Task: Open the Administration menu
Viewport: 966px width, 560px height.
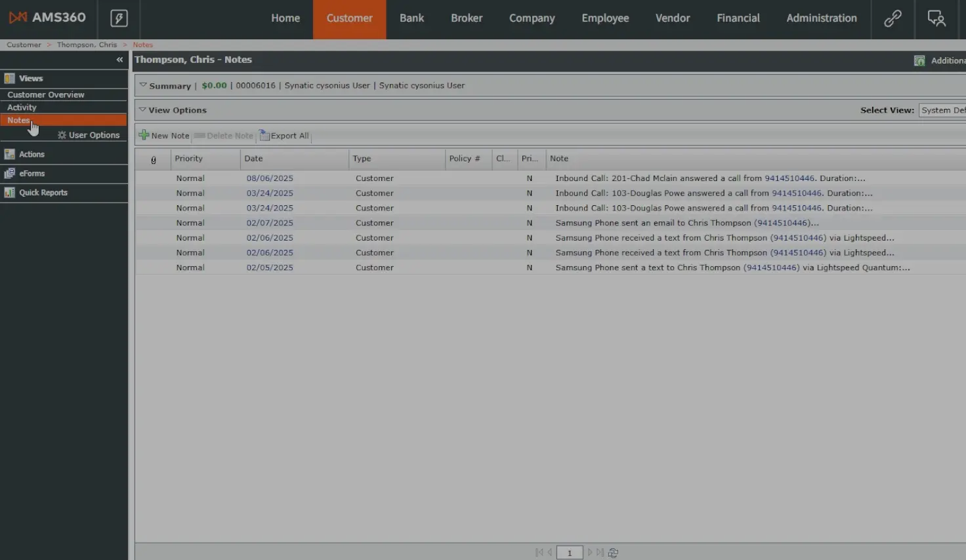Action: tap(822, 18)
